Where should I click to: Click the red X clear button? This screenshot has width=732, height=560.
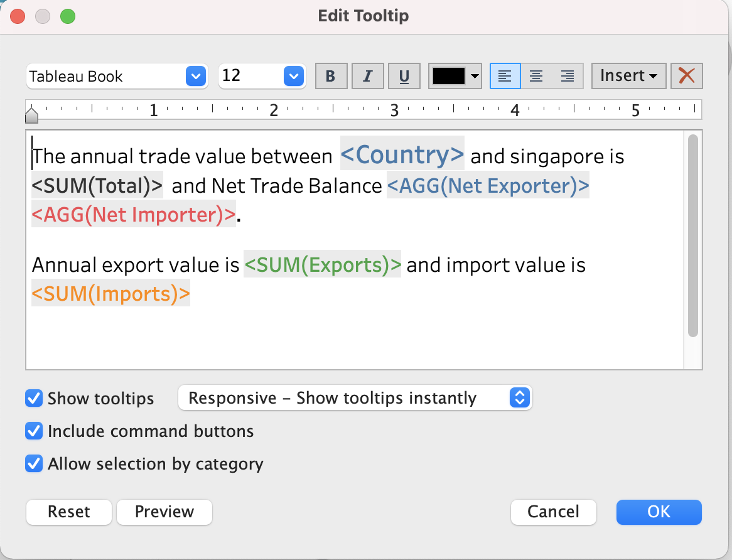click(x=687, y=76)
